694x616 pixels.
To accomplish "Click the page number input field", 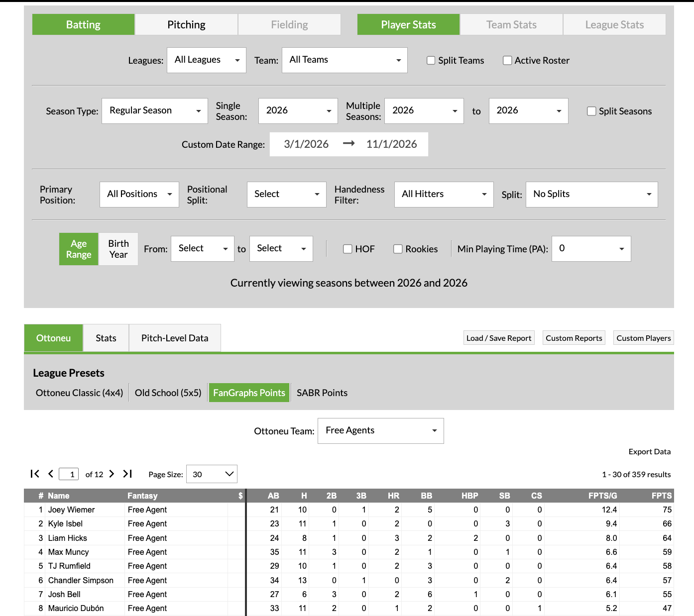I will pyautogui.click(x=69, y=474).
